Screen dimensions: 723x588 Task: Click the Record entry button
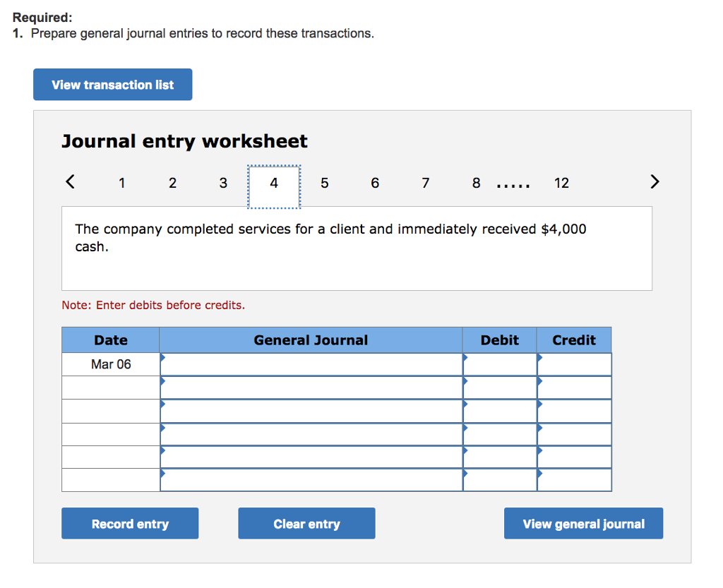pyautogui.click(x=130, y=524)
